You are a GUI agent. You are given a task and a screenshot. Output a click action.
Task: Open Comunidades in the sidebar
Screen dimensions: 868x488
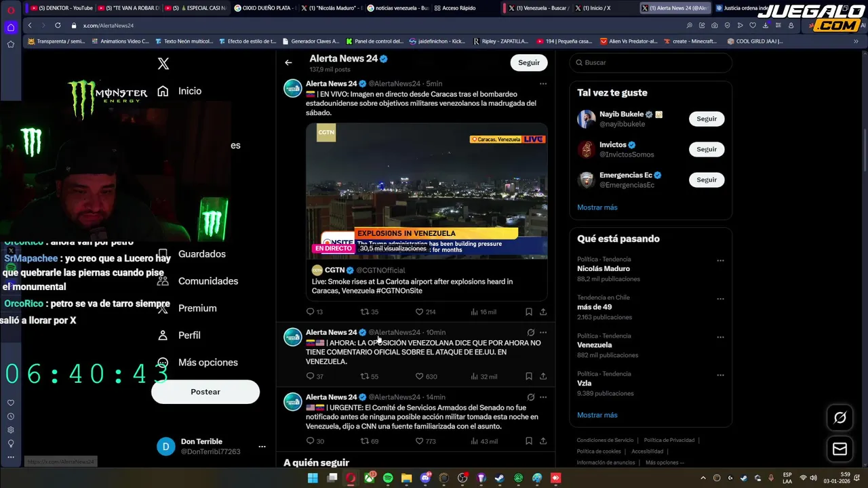click(208, 281)
